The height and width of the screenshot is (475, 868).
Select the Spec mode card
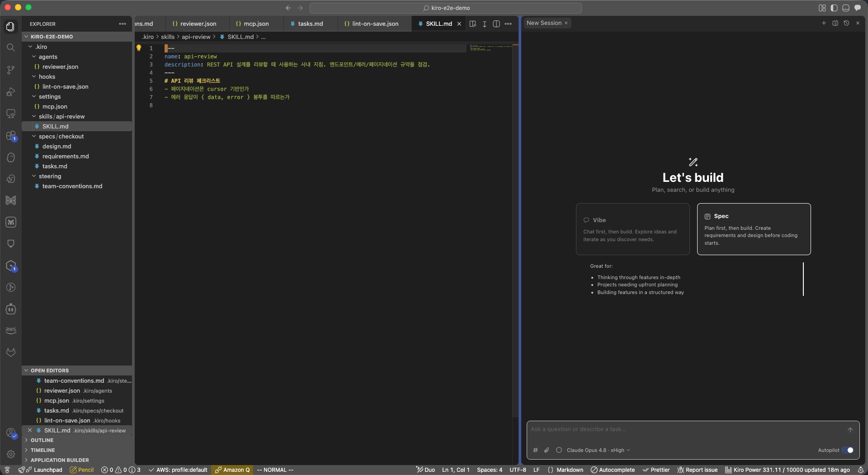(754, 229)
